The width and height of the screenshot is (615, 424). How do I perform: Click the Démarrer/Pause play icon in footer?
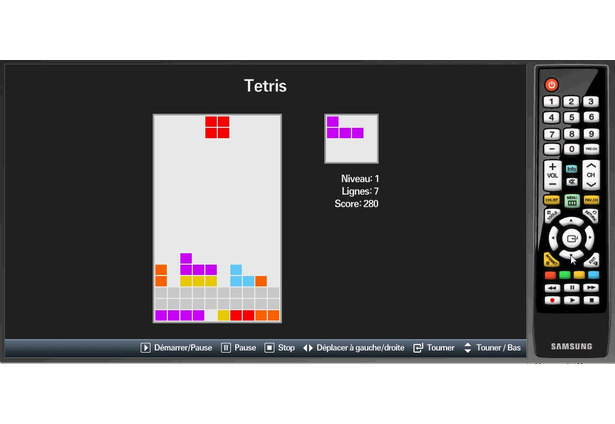point(145,348)
